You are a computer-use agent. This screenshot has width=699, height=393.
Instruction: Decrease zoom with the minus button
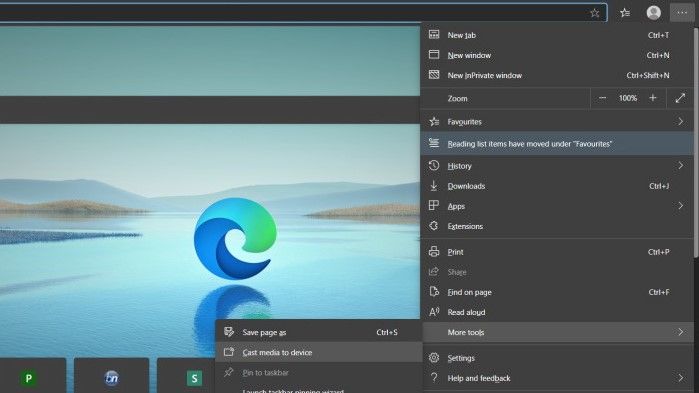pos(602,98)
